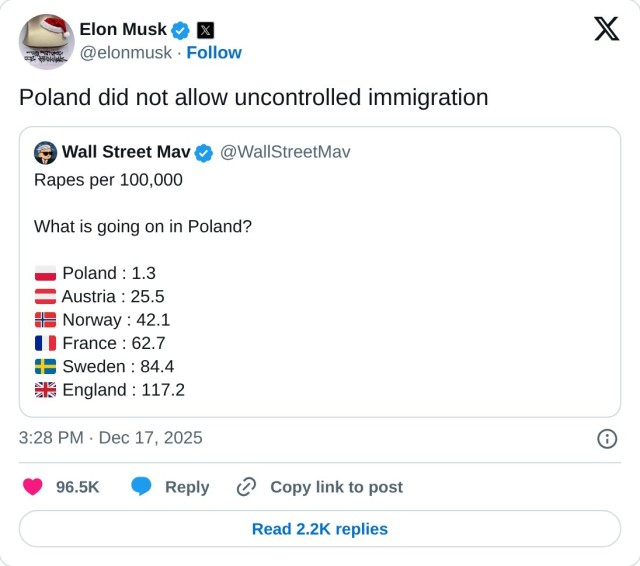Open Wall Street Mav's avatar
Image resolution: width=640 pixels, height=566 pixels.
click(45, 153)
